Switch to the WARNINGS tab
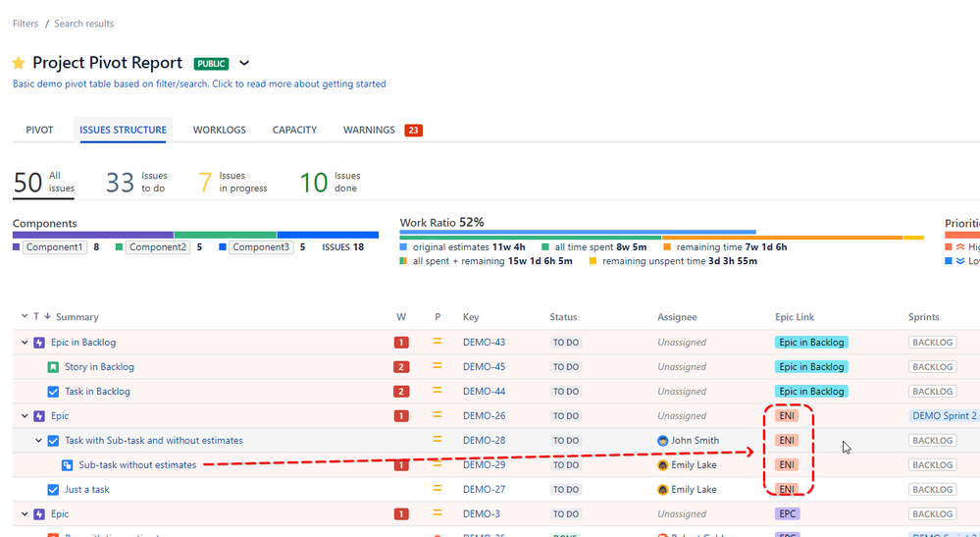This screenshot has height=537, width=980. point(369,130)
